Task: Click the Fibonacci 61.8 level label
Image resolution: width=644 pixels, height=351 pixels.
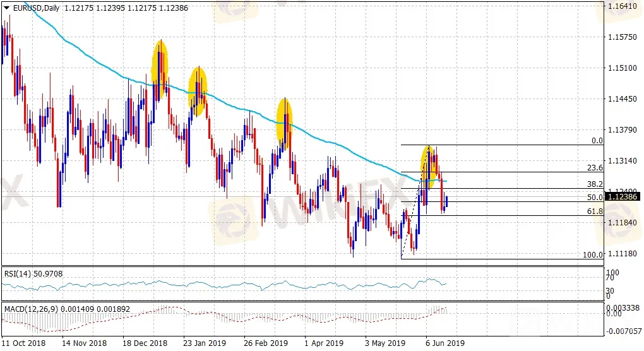Action: [x=595, y=211]
